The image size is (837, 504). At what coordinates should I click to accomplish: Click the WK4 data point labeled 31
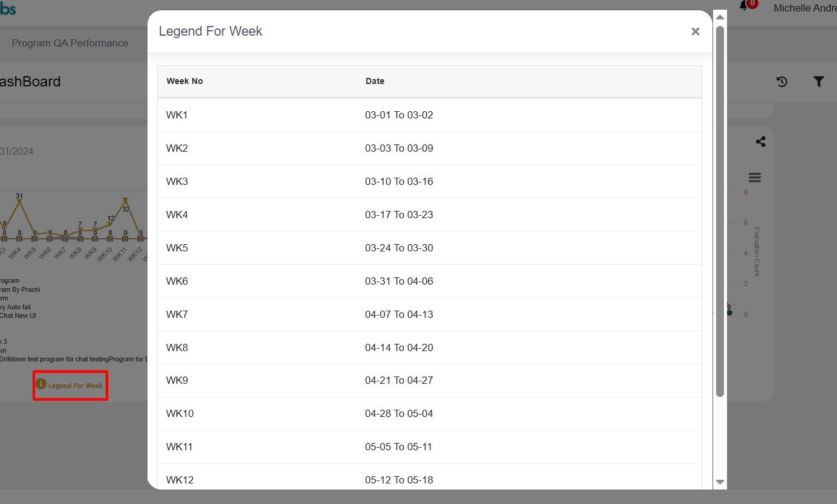coord(19,202)
